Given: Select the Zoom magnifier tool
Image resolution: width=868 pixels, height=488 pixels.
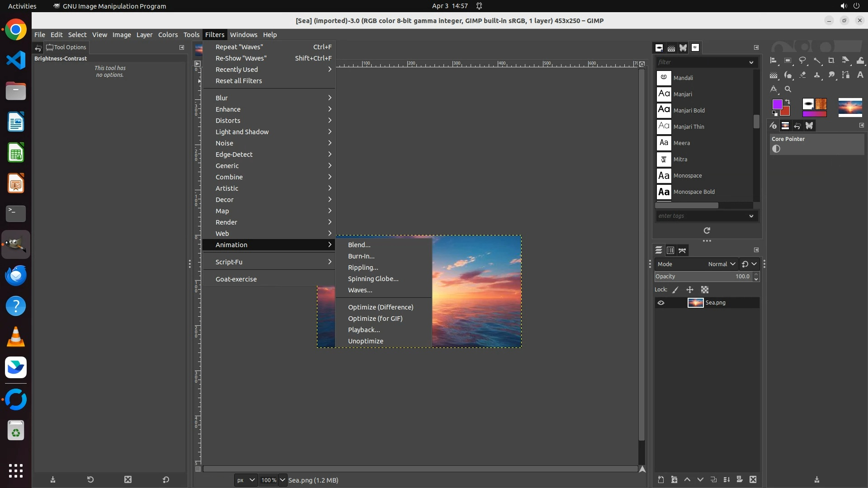Looking at the screenshot, I should [x=788, y=89].
